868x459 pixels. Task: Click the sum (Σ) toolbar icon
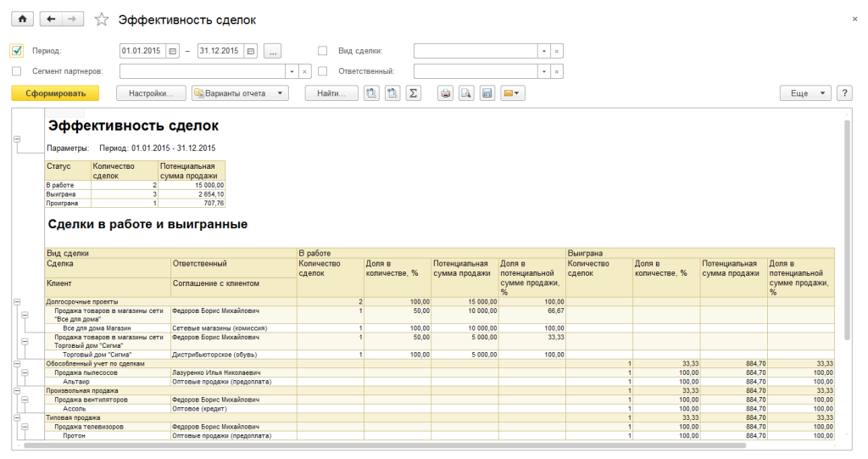point(413,93)
